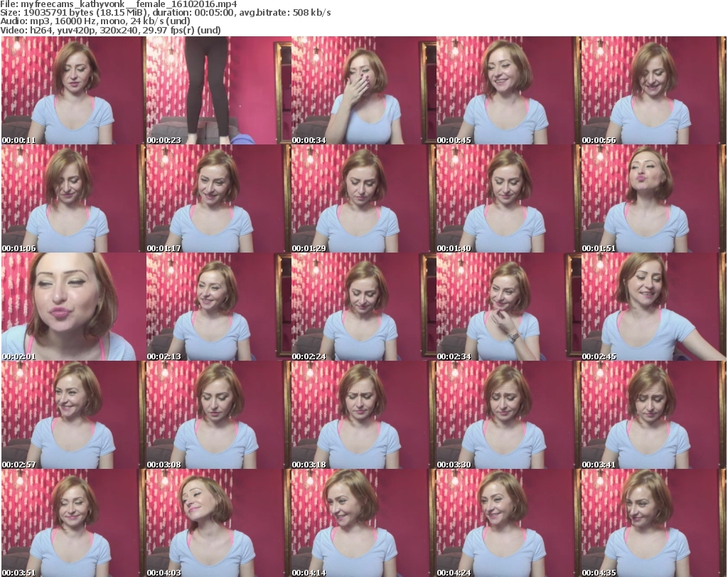
Task: Click the thumbnail marked 00:04:14
Action: pos(363,524)
